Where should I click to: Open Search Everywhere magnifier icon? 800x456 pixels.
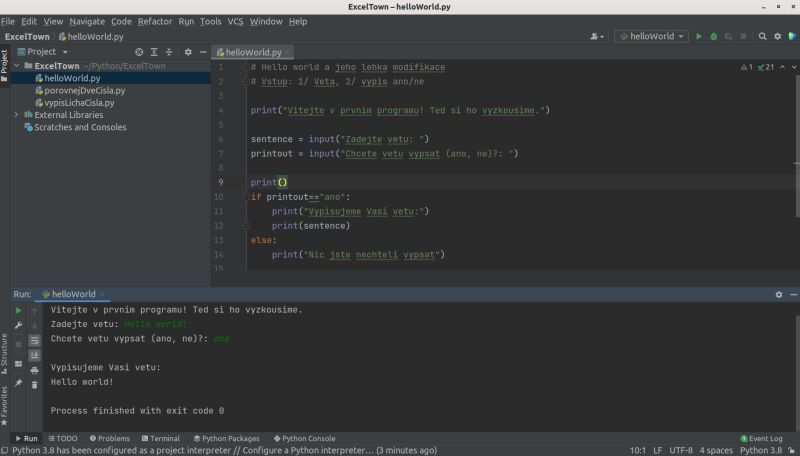(762, 36)
